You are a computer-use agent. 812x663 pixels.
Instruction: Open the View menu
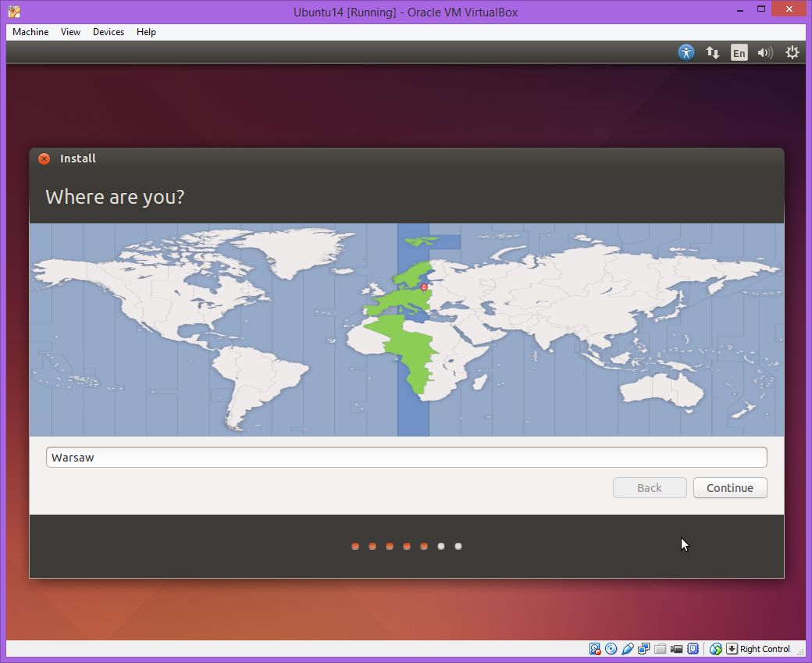[70, 32]
